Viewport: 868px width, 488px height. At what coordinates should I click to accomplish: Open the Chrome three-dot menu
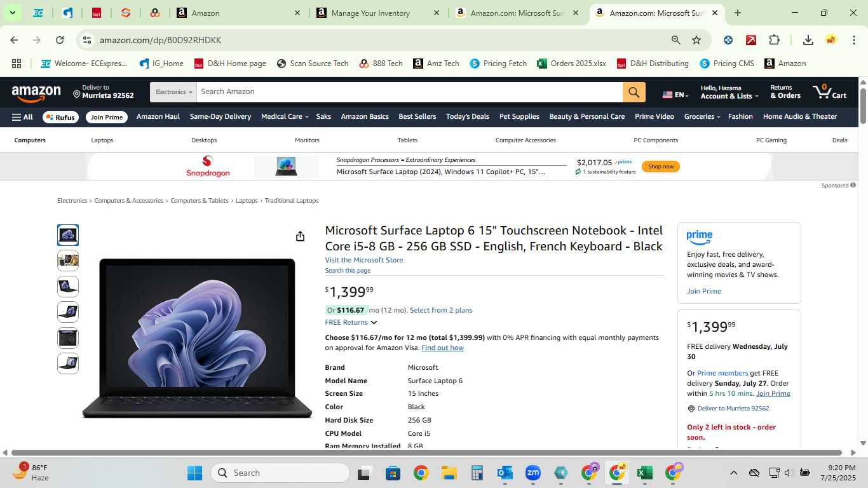(854, 40)
